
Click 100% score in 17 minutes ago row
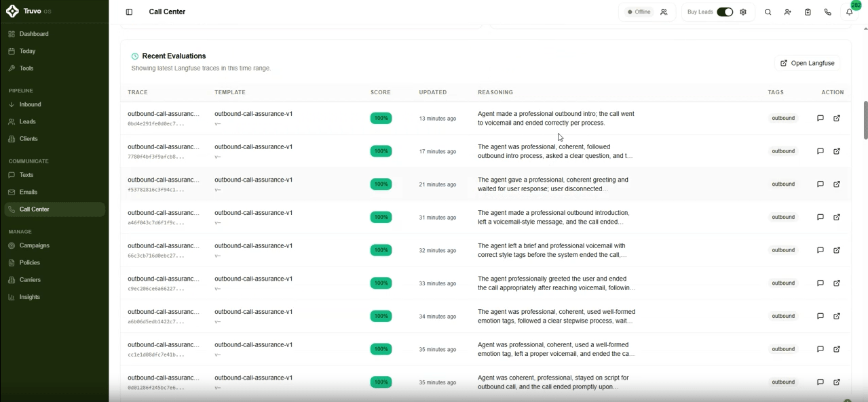(381, 151)
